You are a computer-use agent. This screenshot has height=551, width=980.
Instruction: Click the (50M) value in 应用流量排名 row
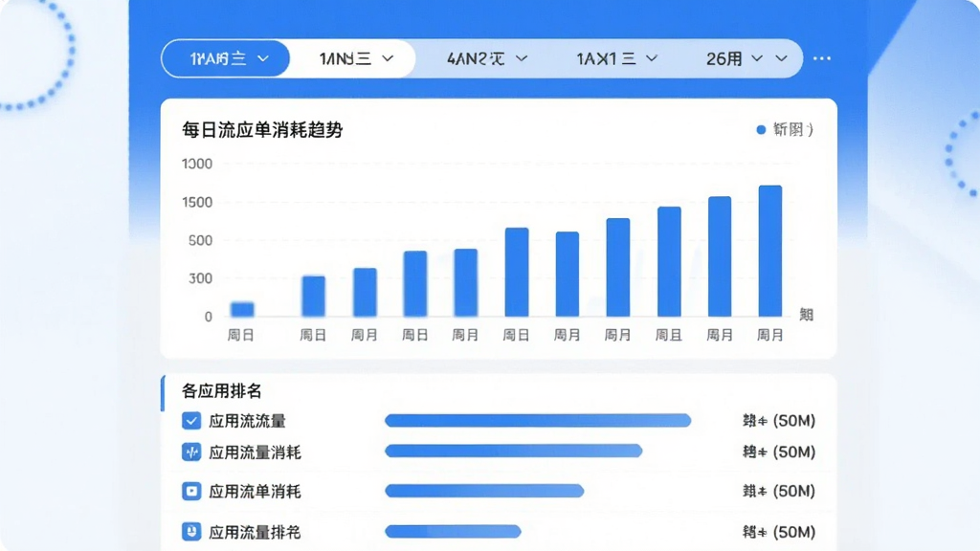794,532
